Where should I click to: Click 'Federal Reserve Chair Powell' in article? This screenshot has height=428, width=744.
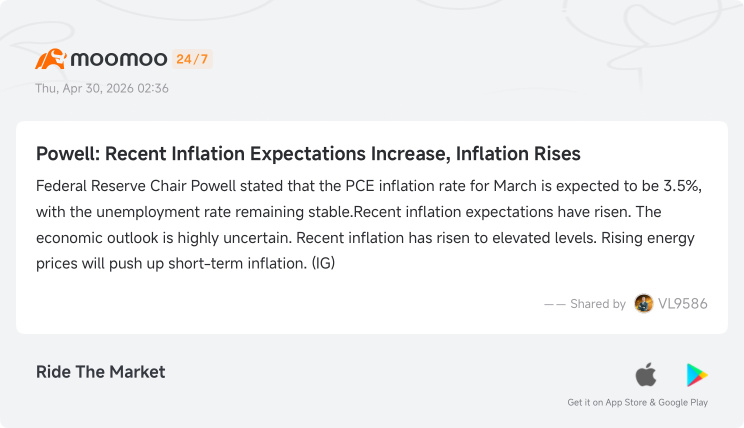pyautogui.click(x=136, y=186)
